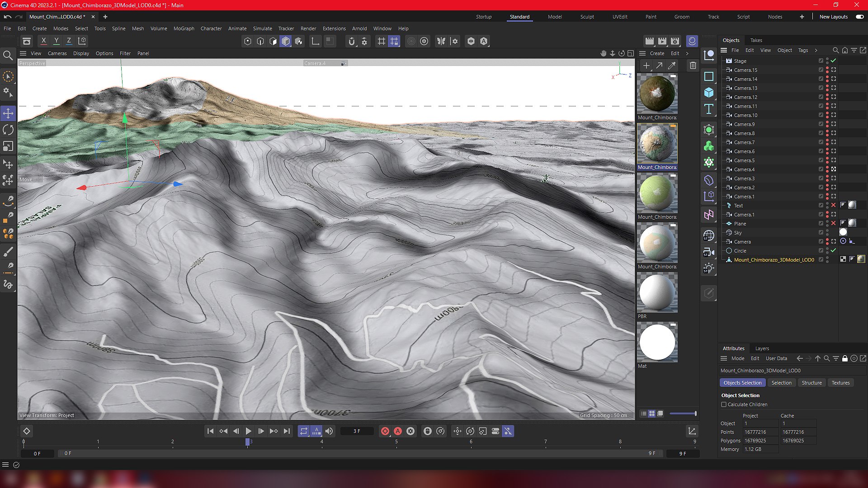
Task: Click the current frame field showing 3 F
Action: [x=357, y=431]
